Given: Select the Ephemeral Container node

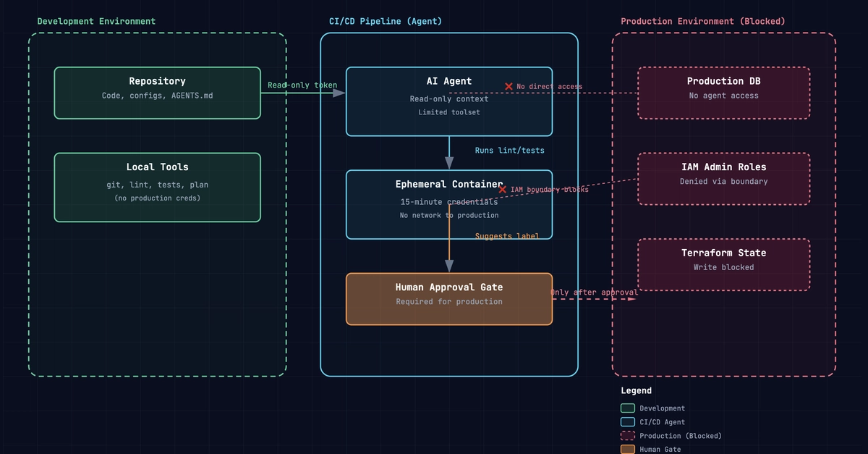Looking at the screenshot, I should tap(449, 204).
